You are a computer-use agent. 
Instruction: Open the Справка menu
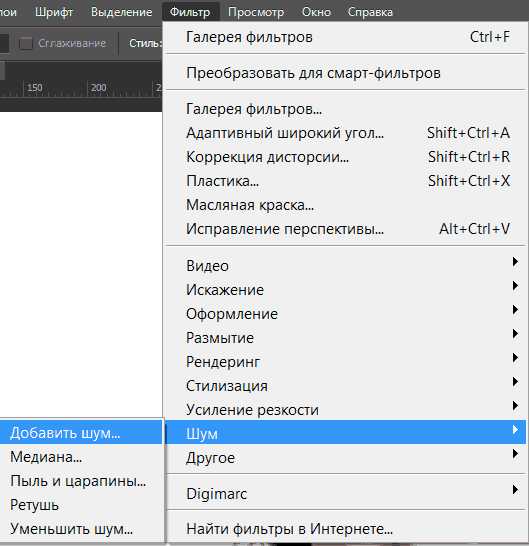point(370,12)
